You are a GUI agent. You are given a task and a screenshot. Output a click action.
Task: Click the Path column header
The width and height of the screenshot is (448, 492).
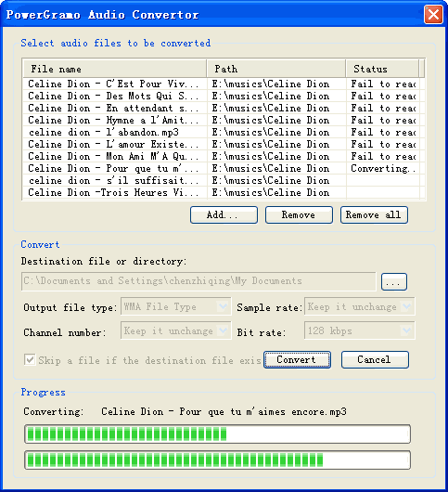click(276, 69)
